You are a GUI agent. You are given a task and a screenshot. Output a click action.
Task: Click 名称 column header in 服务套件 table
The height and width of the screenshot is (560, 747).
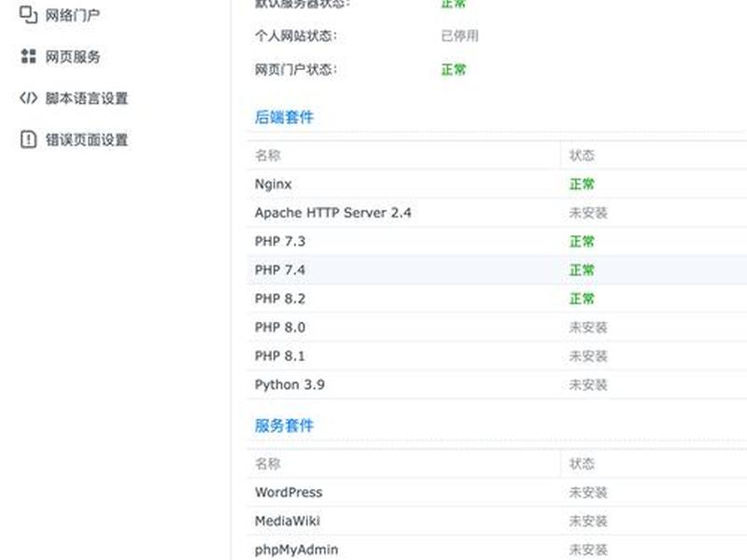268,463
